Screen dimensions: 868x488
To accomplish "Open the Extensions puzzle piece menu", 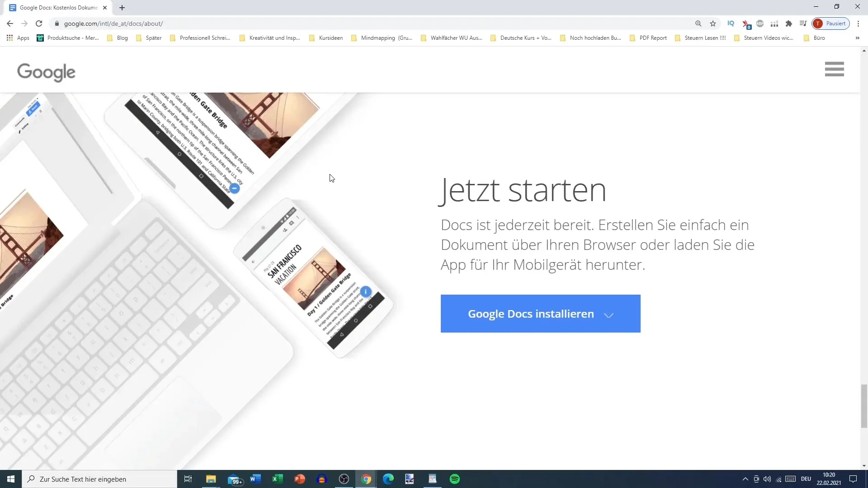I will tap(789, 23).
